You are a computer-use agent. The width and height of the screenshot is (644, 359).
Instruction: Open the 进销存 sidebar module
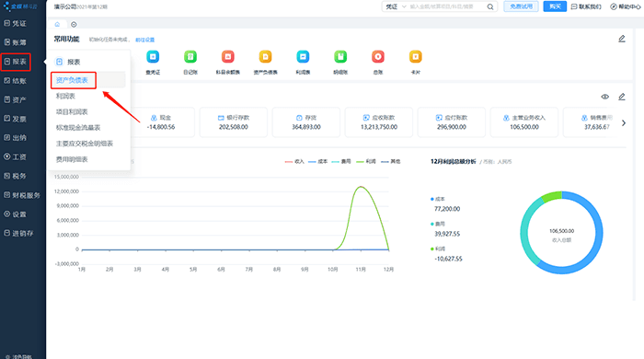pyautogui.click(x=18, y=233)
